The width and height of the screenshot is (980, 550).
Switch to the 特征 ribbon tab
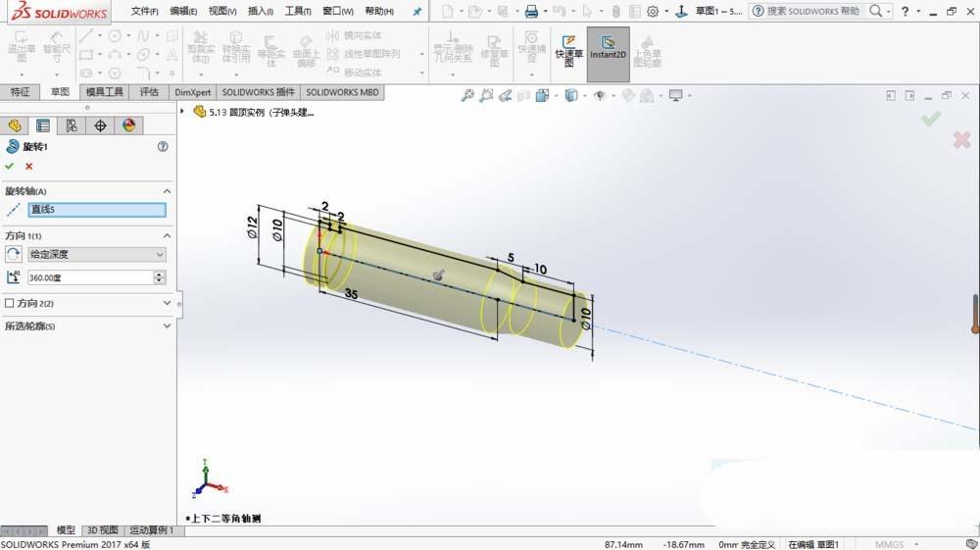[x=20, y=92]
